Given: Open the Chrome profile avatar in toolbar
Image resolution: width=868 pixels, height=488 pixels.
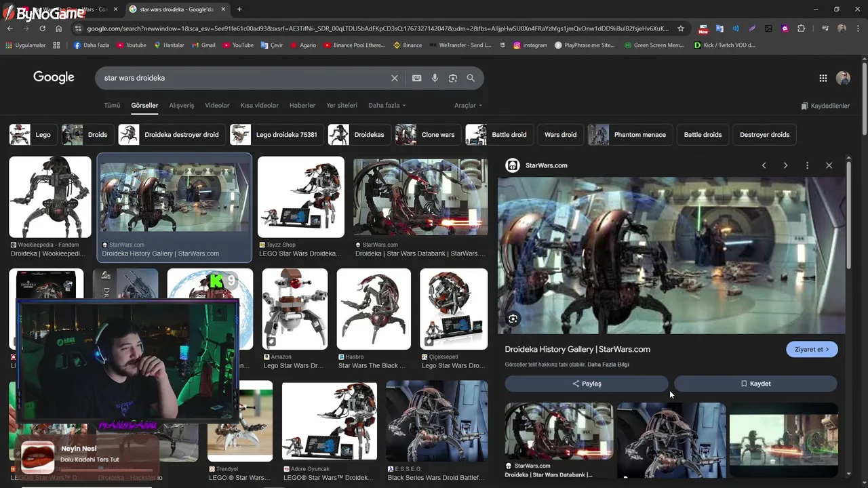Looking at the screenshot, I should pos(842,28).
